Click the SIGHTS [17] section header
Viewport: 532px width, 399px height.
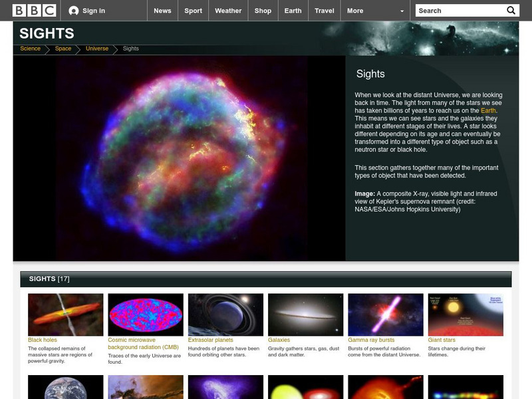(x=266, y=279)
